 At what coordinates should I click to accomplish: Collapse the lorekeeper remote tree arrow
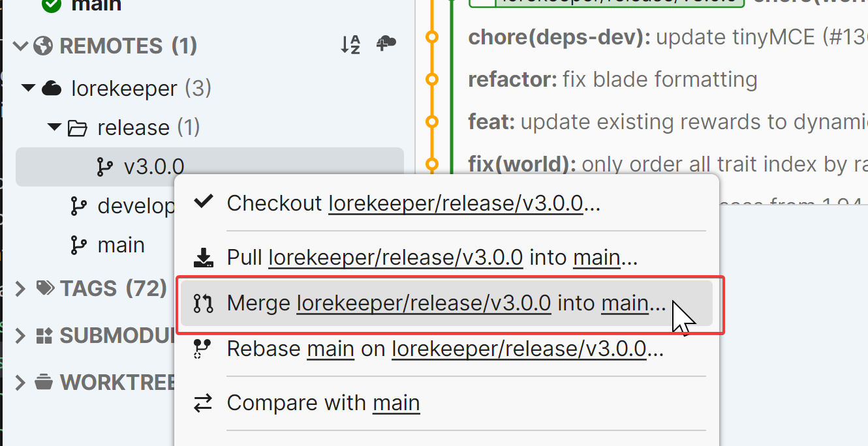tap(28, 88)
